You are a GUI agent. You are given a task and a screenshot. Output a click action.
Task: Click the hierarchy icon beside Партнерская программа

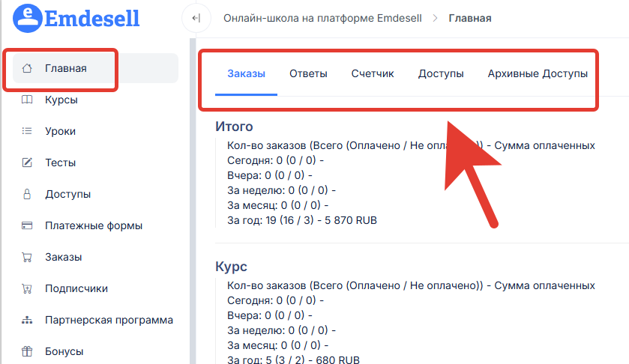pos(27,320)
